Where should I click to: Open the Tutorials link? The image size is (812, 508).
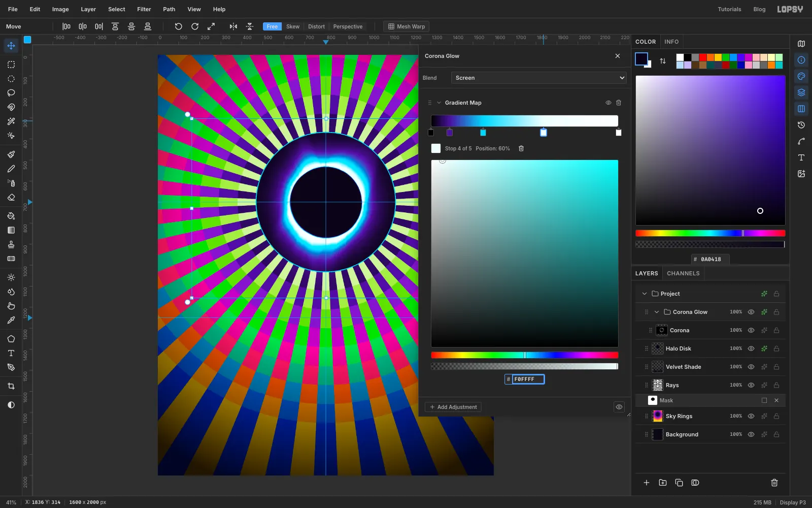(729, 9)
